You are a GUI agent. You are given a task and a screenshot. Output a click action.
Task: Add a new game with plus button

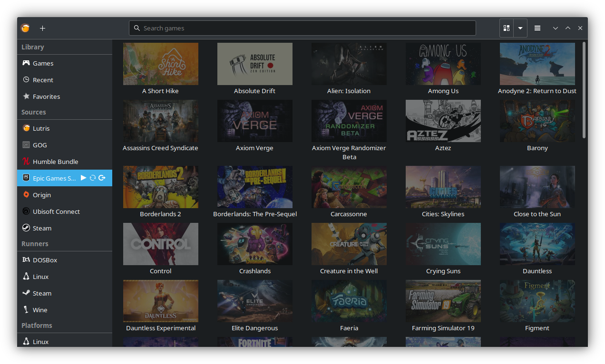(42, 28)
